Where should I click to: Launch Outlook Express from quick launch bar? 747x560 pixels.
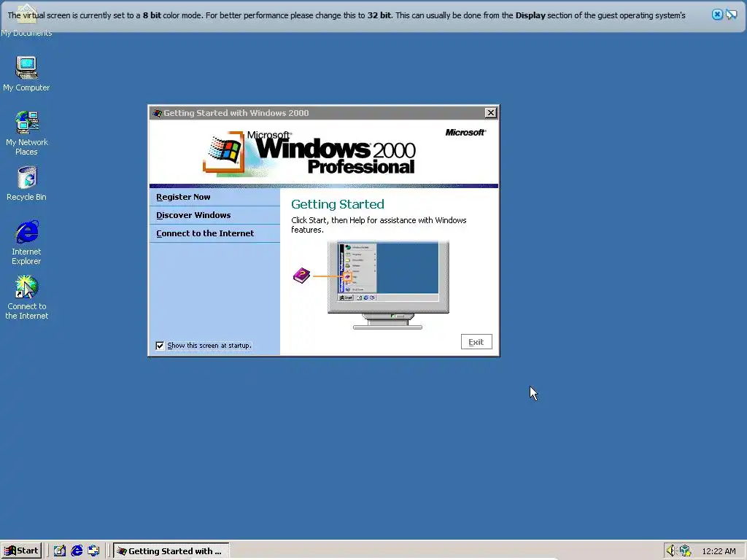[93, 551]
